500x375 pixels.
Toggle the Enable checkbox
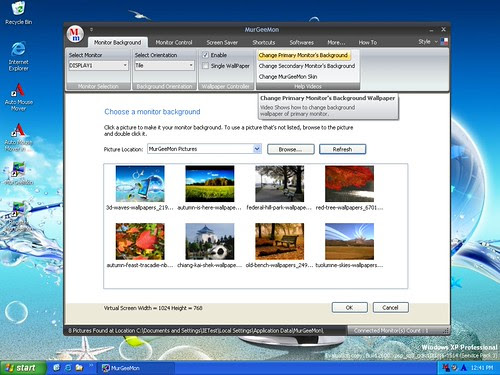pyautogui.click(x=206, y=55)
